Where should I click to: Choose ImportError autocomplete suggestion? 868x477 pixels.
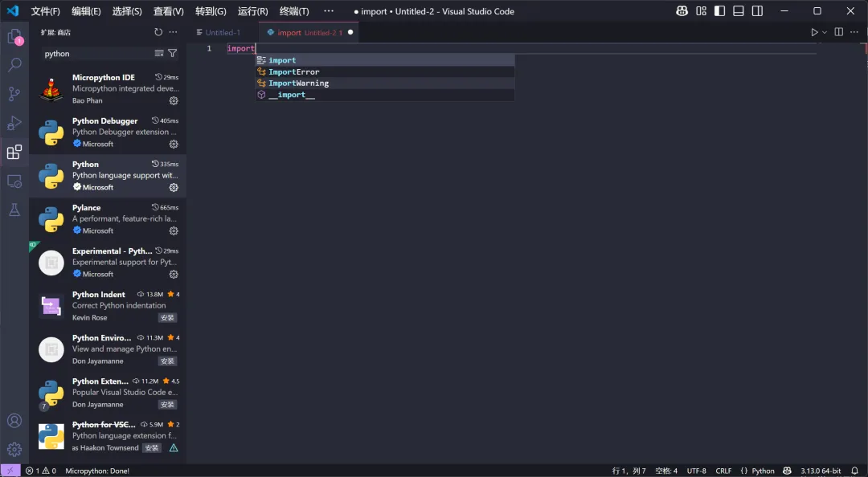click(385, 72)
